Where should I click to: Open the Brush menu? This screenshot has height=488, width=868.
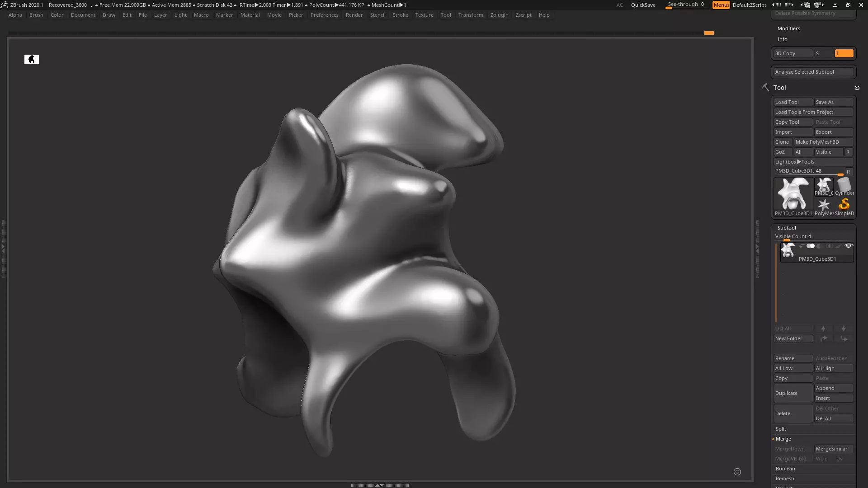click(x=36, y=15)
